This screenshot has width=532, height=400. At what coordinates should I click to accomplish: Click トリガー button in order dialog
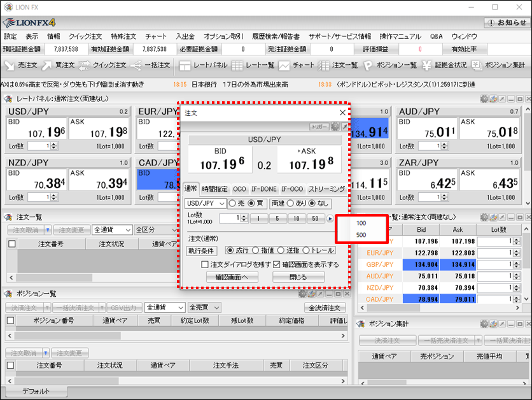319,127
